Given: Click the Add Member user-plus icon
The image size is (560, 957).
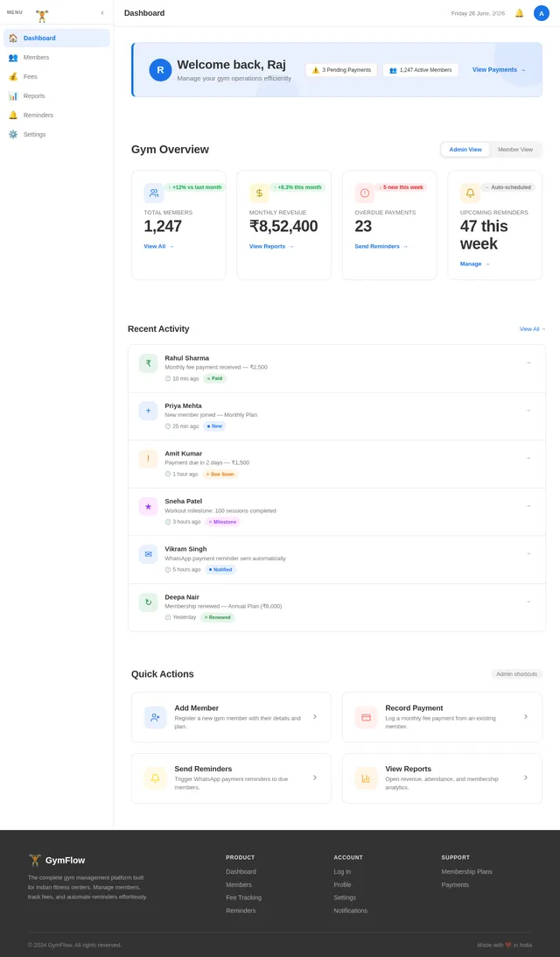Looking at the screenshot, I should pyautogui.click(x=156, y=718).
